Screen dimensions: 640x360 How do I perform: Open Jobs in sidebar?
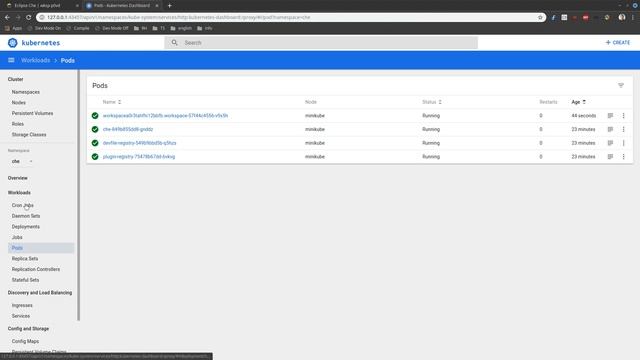[x=17, y=237]
